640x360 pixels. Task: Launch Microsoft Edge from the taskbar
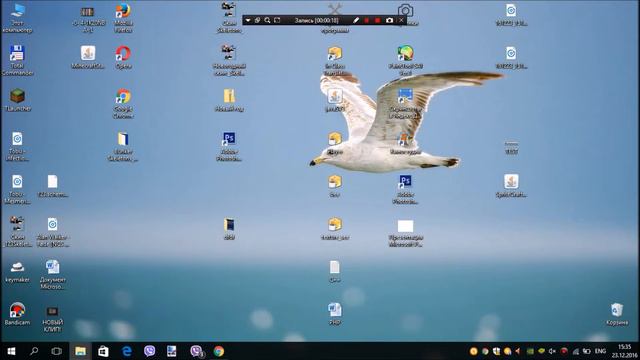(x=127, y=351)
